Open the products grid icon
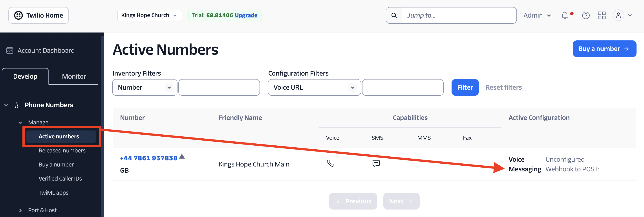 coord(602,15)
